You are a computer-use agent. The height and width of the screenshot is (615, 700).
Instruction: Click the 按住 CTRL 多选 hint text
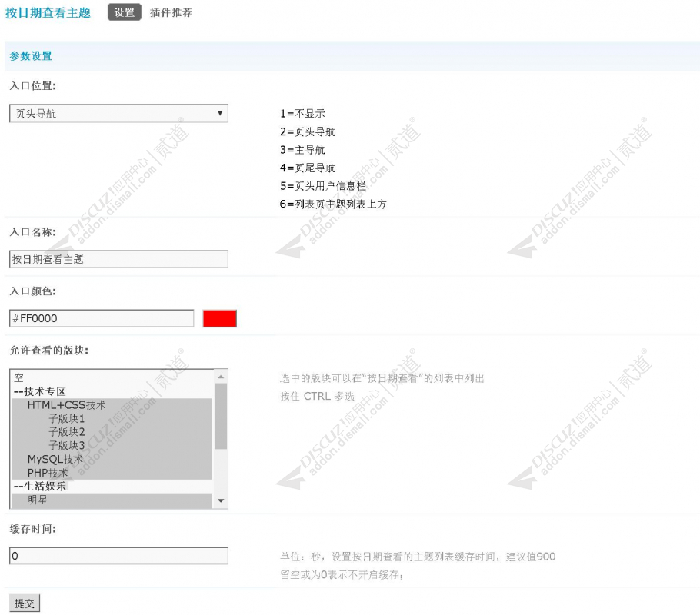318,397
